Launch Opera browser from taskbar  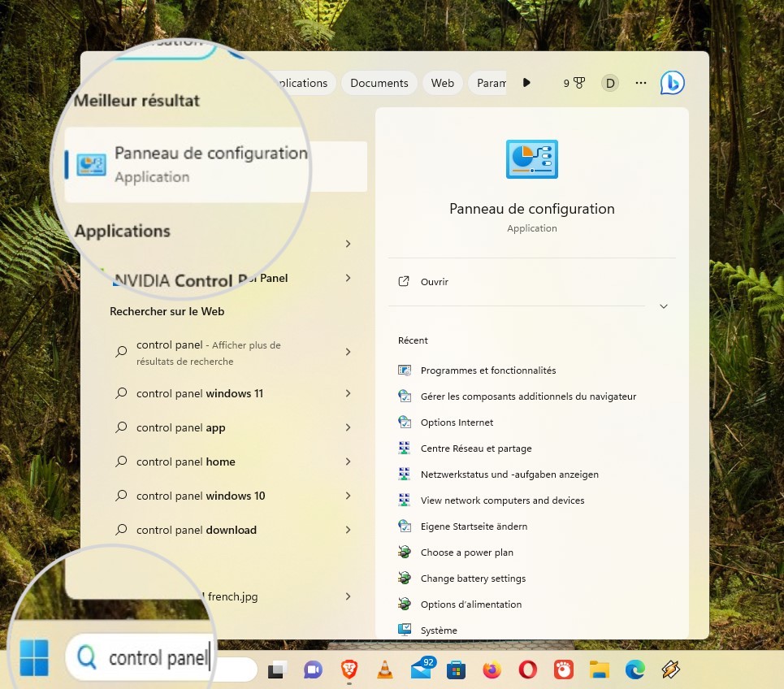527,669
